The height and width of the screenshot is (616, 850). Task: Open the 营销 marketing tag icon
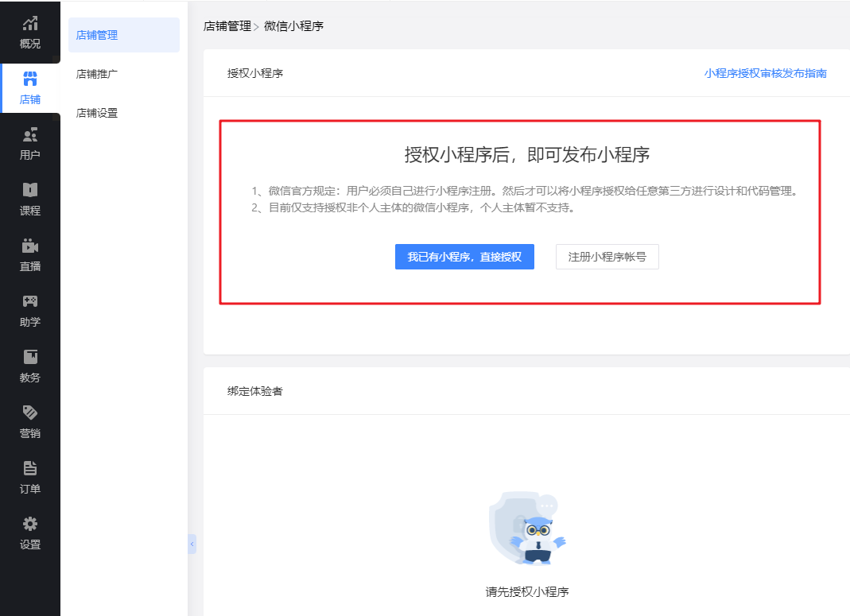[x=29, y=413]
